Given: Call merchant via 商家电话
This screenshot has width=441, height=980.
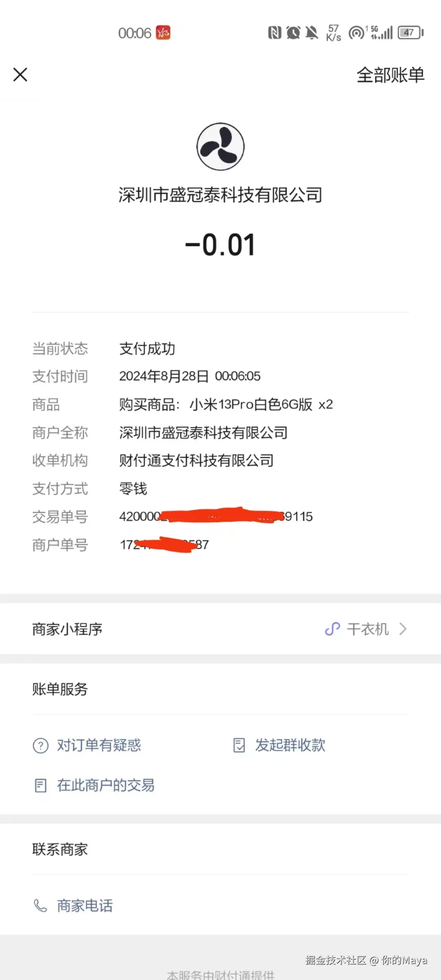Looking at the screenshot, I should [x=85, y=906].
